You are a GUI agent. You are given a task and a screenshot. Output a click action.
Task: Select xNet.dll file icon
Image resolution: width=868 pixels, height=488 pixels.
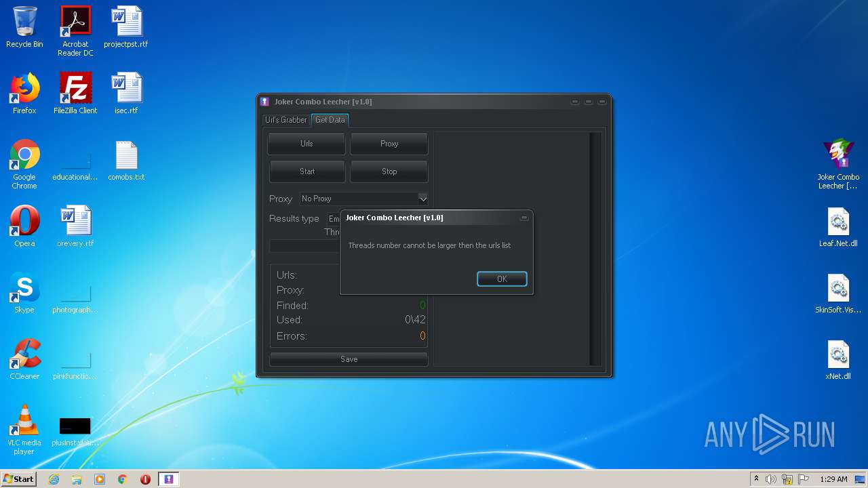click(838, 359)
